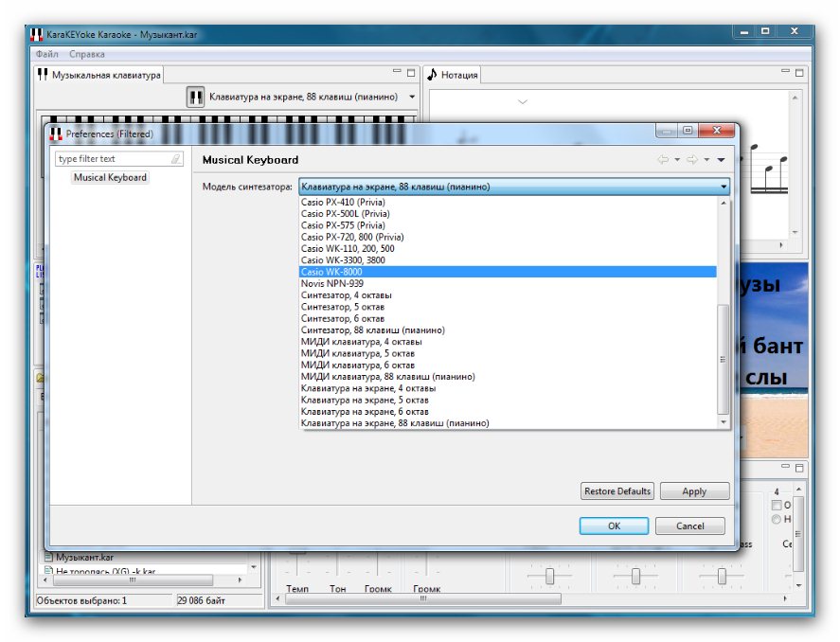Click the Тон slider in mixer
This screenshot has width=840, height=642.
(x=337, y=565)
